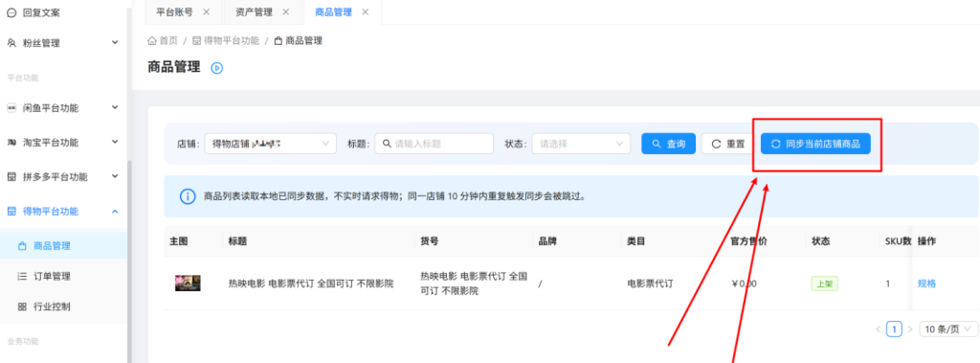
Task: Close the 商品管理 tab
Action: pyautogui.click(x=365, y=11)
